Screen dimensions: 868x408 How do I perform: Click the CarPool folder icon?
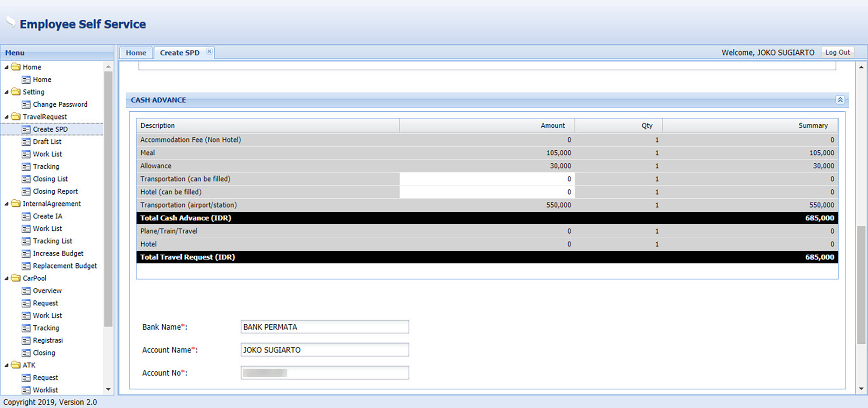pyautogui.click(x=16, y=278)
